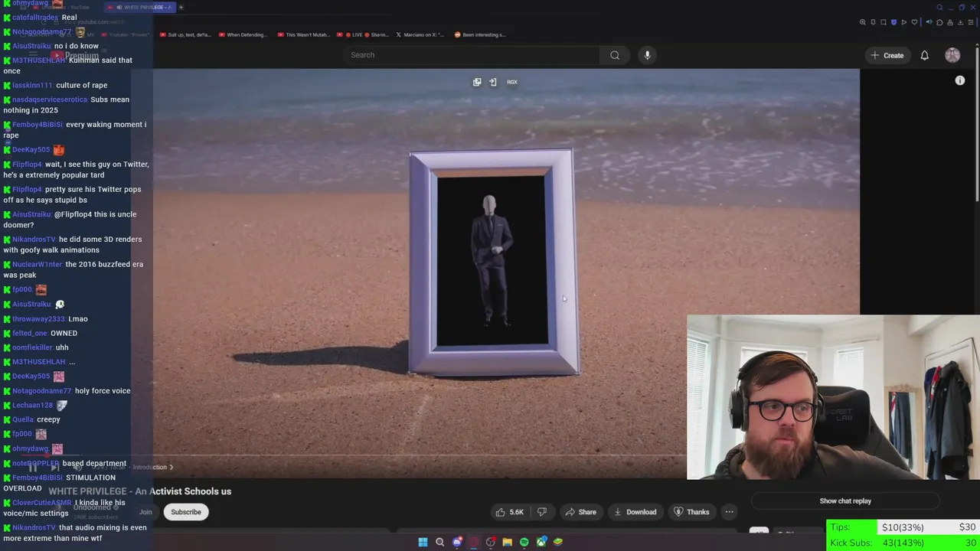Open Opera GX from taskbar
The height and width of the screenshot is (551, 980).
[474, 542]
